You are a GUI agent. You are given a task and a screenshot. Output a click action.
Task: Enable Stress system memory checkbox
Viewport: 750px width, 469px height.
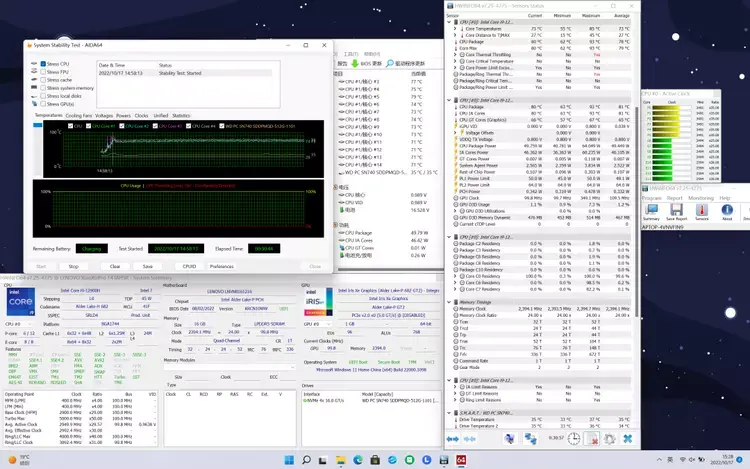tap(43, 88)
